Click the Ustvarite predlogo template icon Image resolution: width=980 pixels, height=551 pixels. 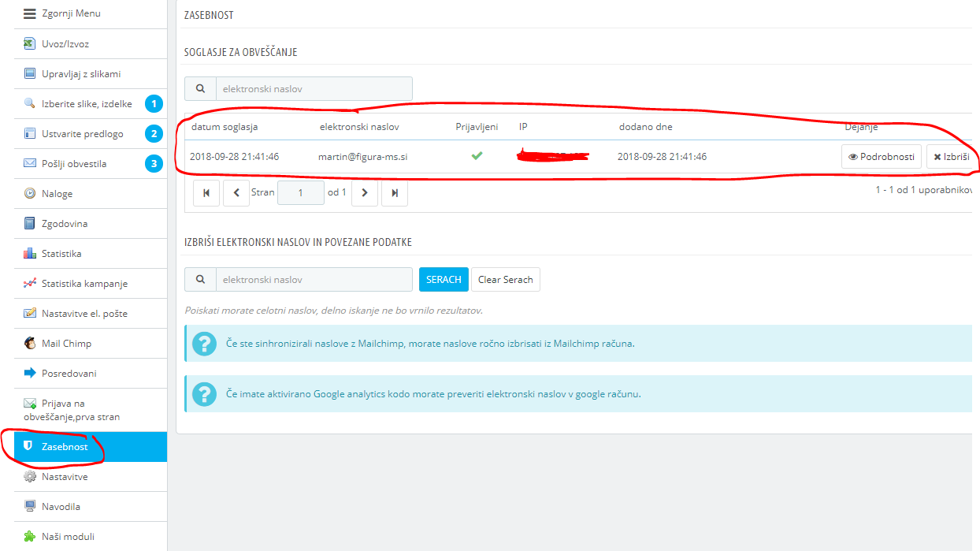pos(30,134)
